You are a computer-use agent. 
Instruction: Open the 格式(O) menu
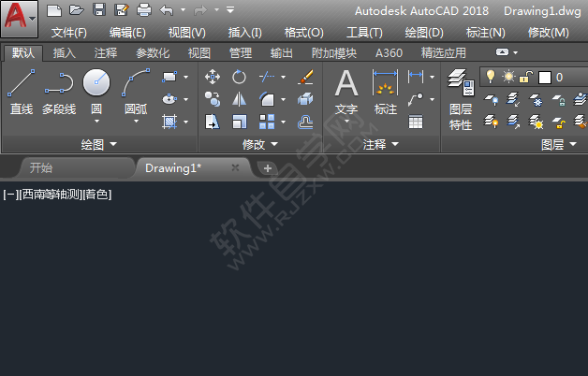pos(304,33)
